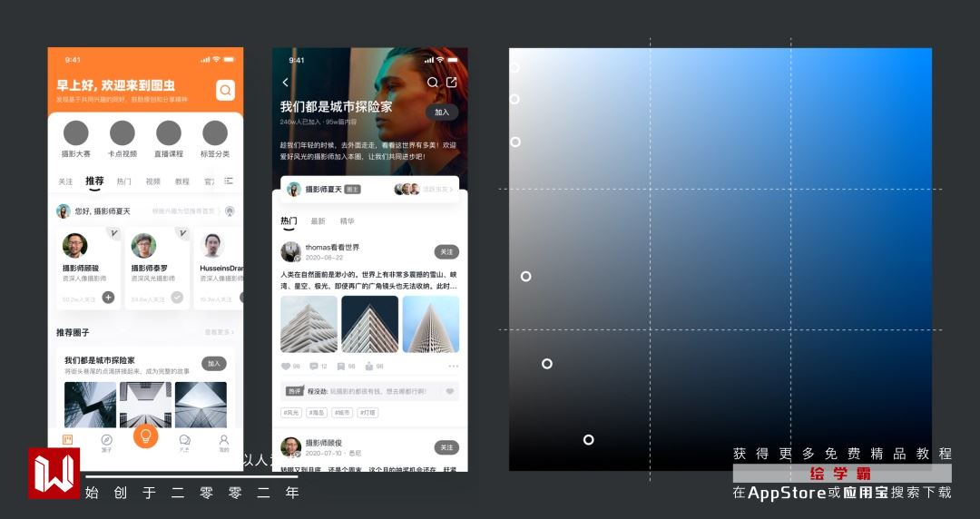Tap 加入 on the 推荐圈子 card

coord(214,364)
